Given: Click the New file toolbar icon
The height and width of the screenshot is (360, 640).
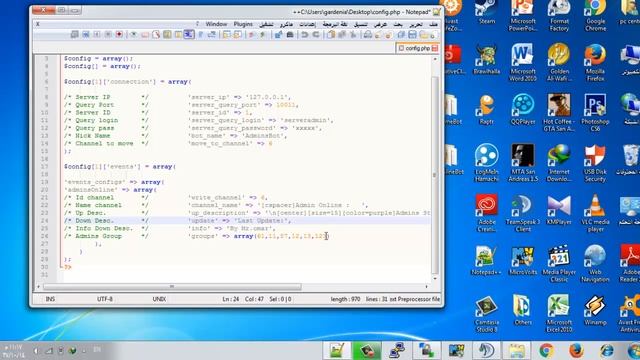Looking at the screenshot, I should [433, 35].
